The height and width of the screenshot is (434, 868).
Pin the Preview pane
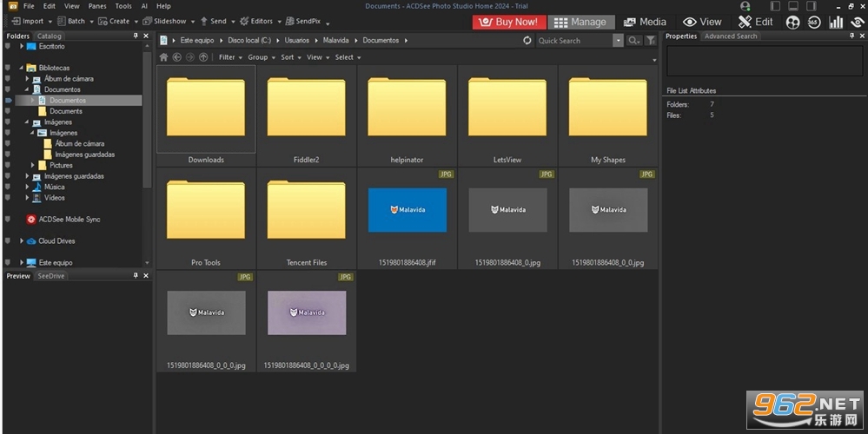[x=136, y=275]
